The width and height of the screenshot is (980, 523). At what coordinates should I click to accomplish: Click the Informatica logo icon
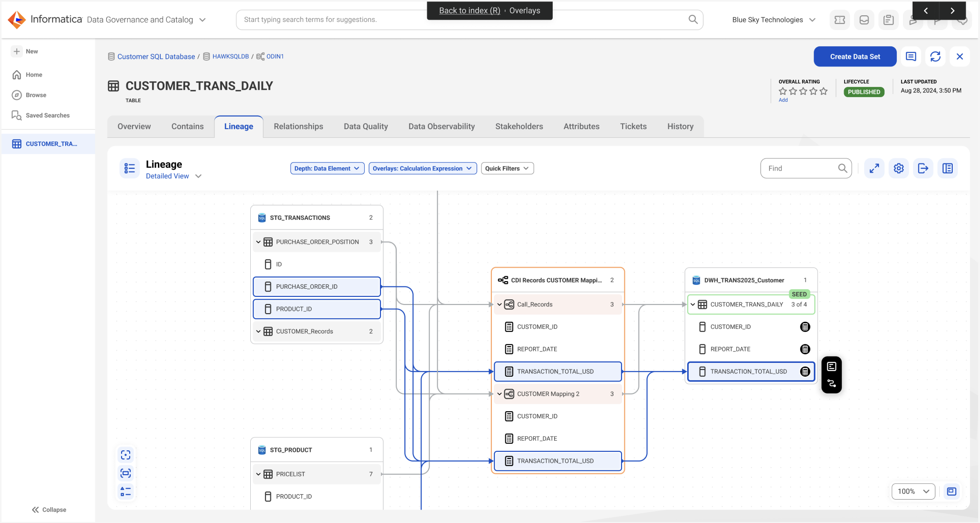[17, 20]
